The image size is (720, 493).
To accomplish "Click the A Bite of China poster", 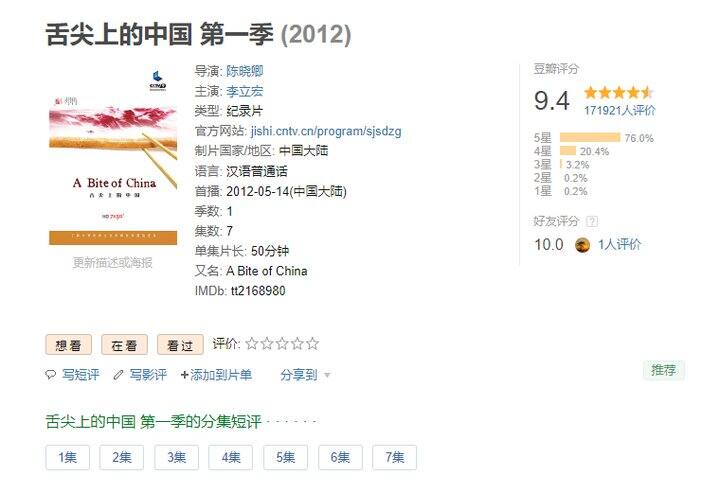I will pyautogui.click(x=113, y=156).
